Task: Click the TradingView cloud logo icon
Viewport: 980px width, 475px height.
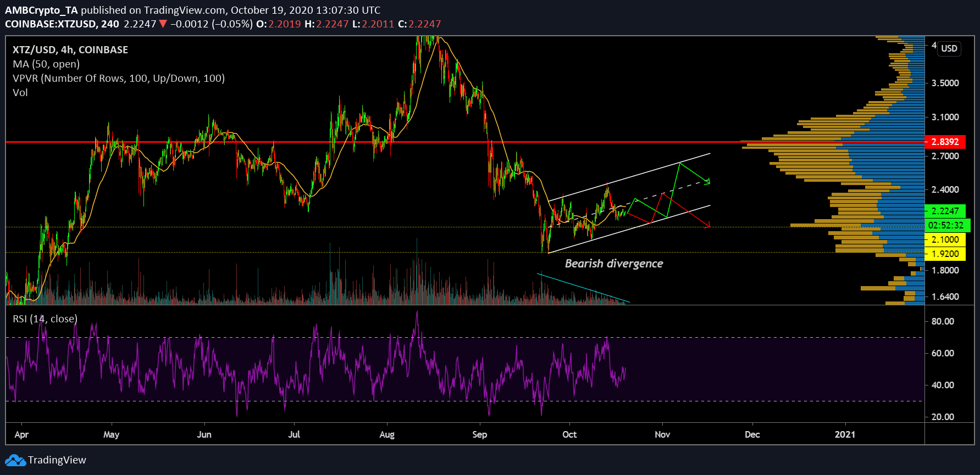Action: [15, 460]
